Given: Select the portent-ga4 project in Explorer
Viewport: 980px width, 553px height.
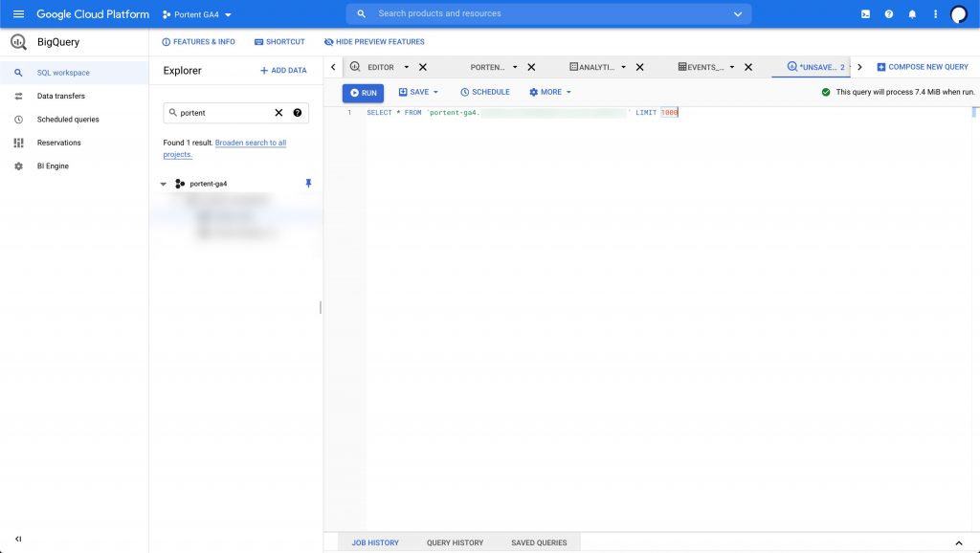Looking at the screenshot, I should pyautogui.click(x=208, y=184).
